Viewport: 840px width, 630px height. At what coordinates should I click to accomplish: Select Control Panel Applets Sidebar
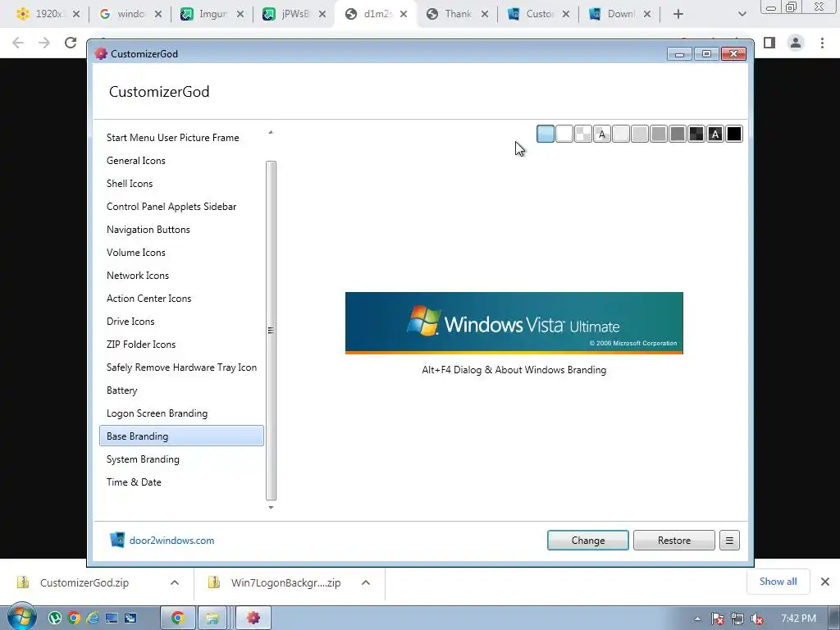click(181, 207)
